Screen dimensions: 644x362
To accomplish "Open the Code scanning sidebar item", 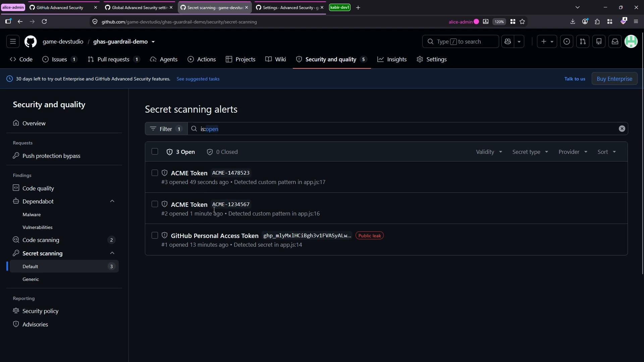I will 64,240.
